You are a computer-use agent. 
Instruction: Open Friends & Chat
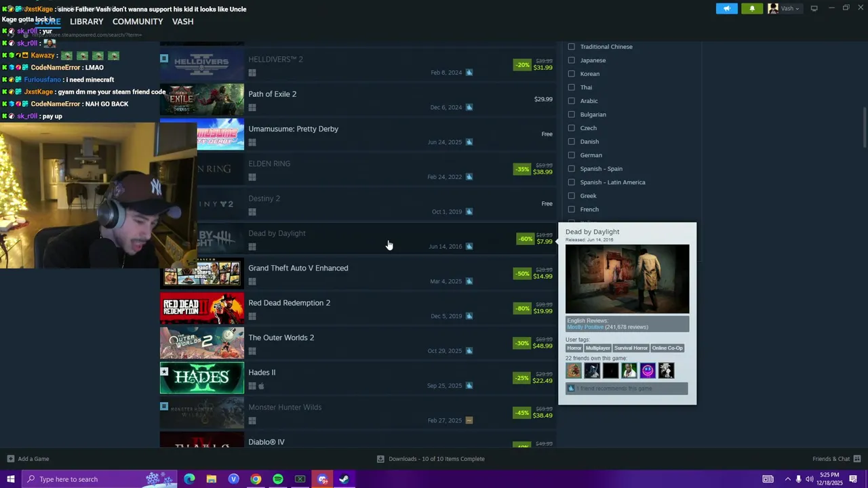pos(837,459)
